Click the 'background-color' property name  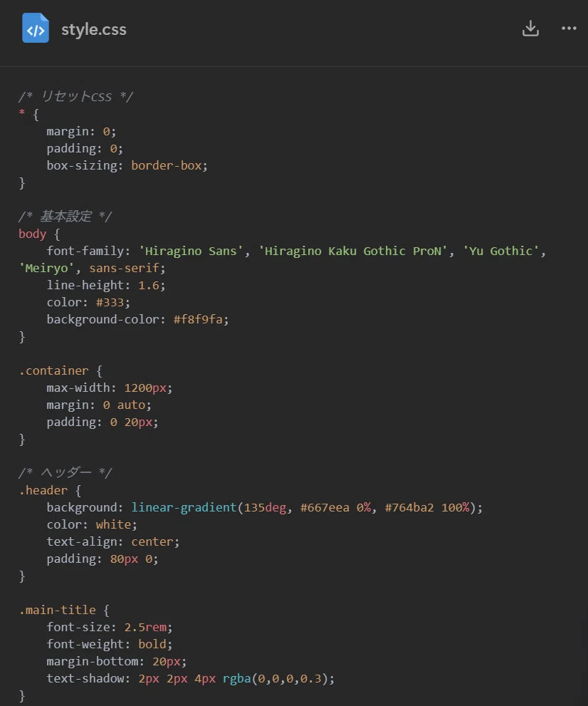tap(103, 320)
